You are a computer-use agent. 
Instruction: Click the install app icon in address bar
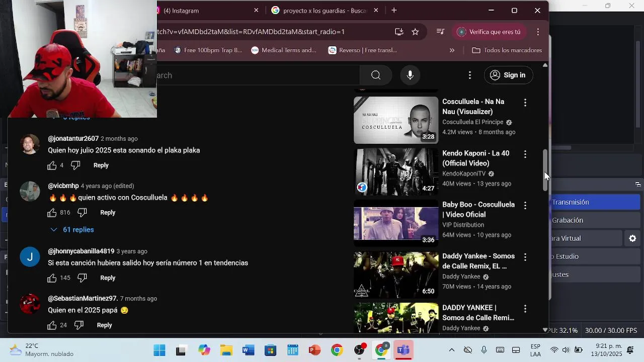[399, 32]
